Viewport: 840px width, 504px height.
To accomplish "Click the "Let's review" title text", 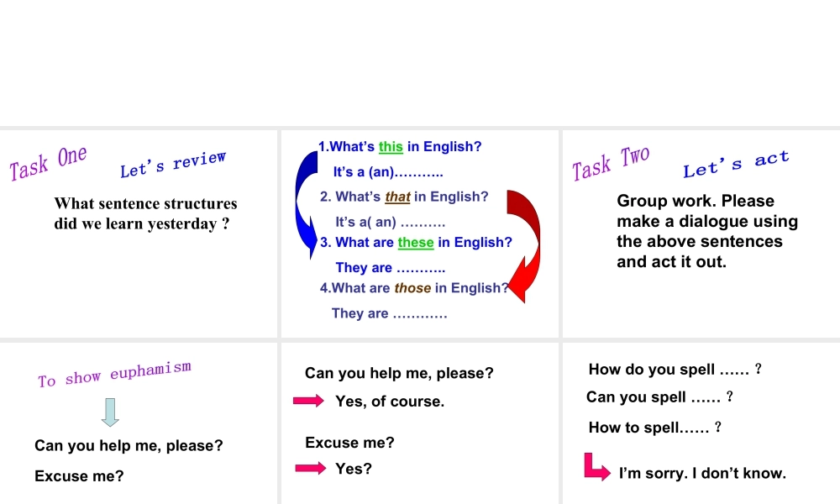I will (x=173, y=165).
